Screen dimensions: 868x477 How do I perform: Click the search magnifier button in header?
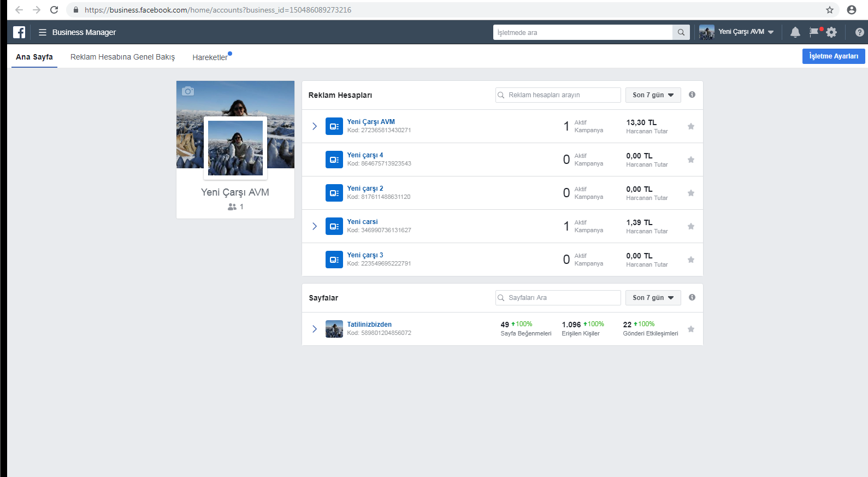click(x=681, y=32)
